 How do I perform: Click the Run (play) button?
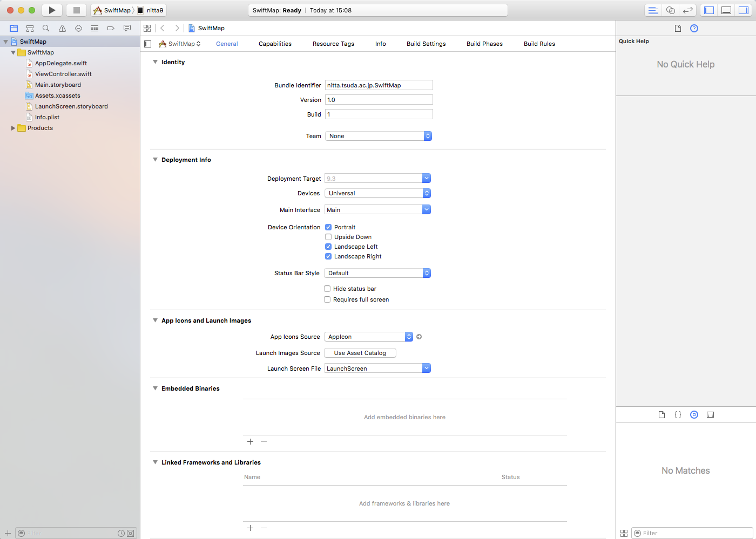(52, 10)
